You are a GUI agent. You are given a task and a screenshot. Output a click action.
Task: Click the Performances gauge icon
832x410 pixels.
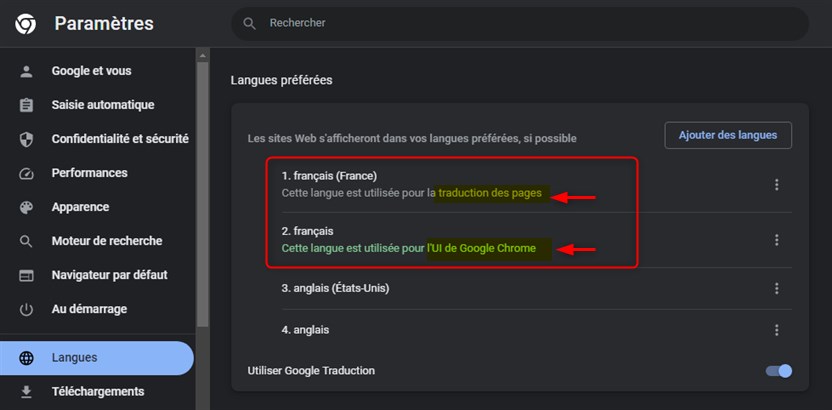coord(26,173)
